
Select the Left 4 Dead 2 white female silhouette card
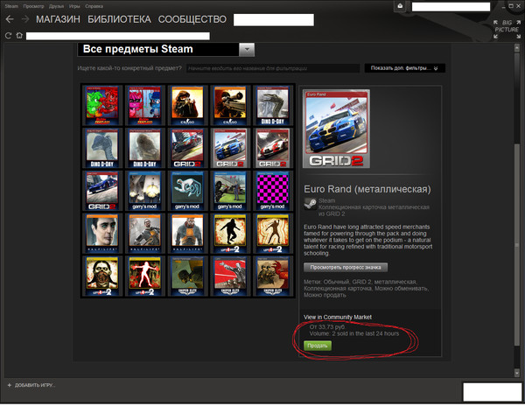tap(145, 276)
